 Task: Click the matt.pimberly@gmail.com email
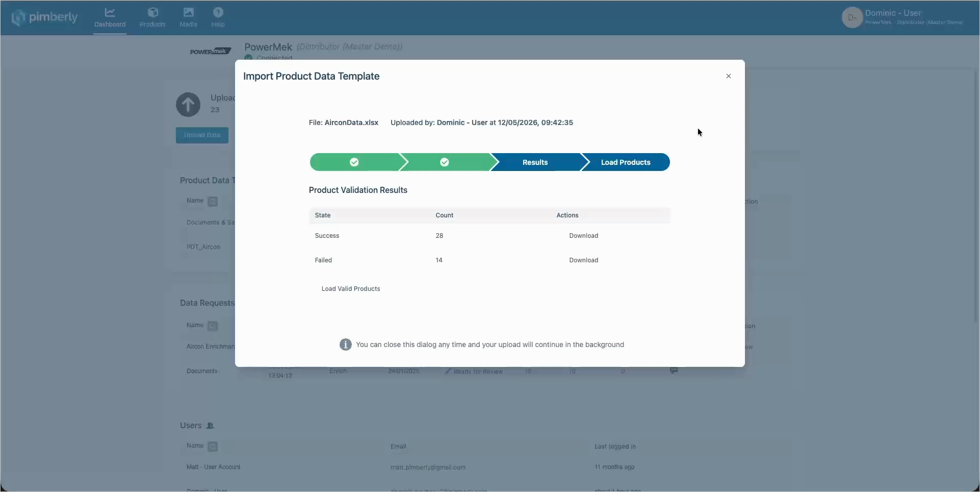[428, 467]
